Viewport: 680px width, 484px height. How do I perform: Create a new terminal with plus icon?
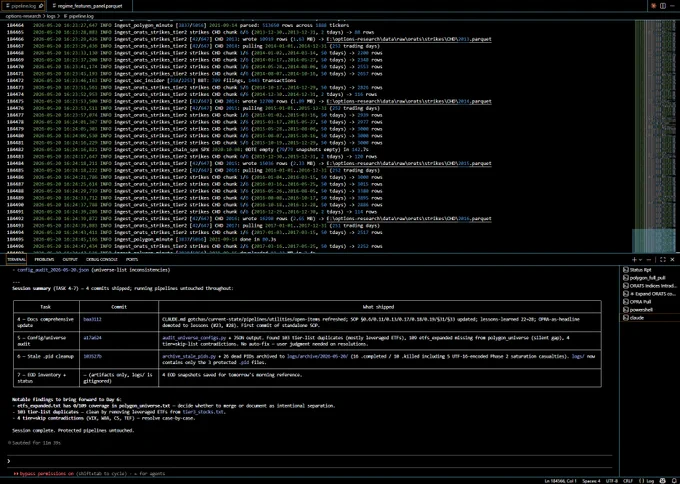click(634, 259)
